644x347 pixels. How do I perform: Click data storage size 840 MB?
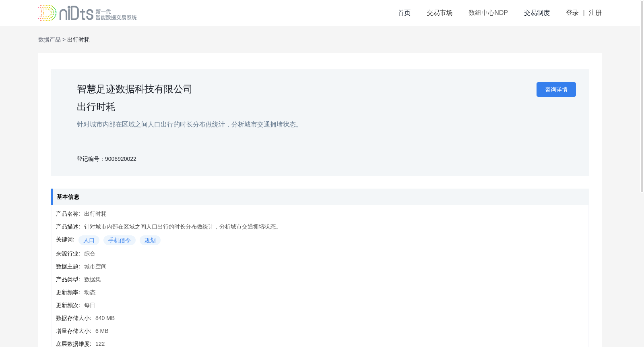(105, 318)
